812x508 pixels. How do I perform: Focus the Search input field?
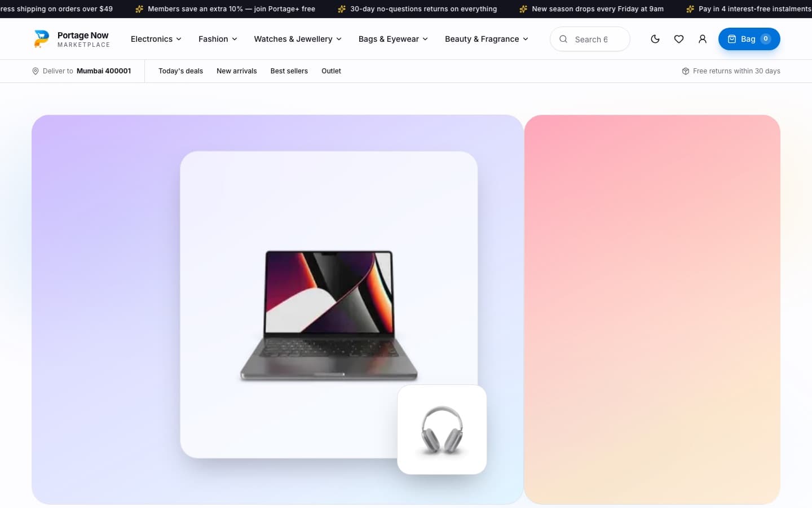click(590, 39)
